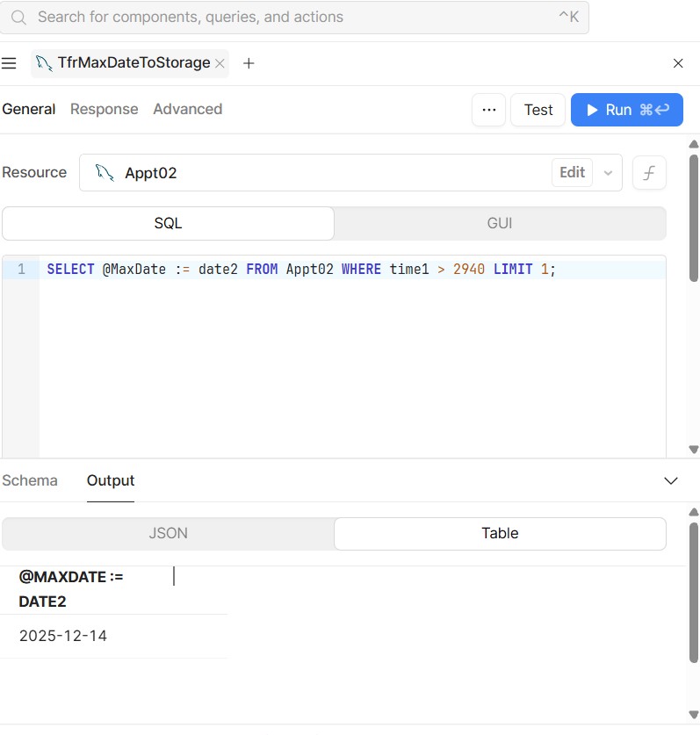Image resolution: width=700 pixels, height=735 pixels.
Task: Click the Edit resource button
Action: 572,173
